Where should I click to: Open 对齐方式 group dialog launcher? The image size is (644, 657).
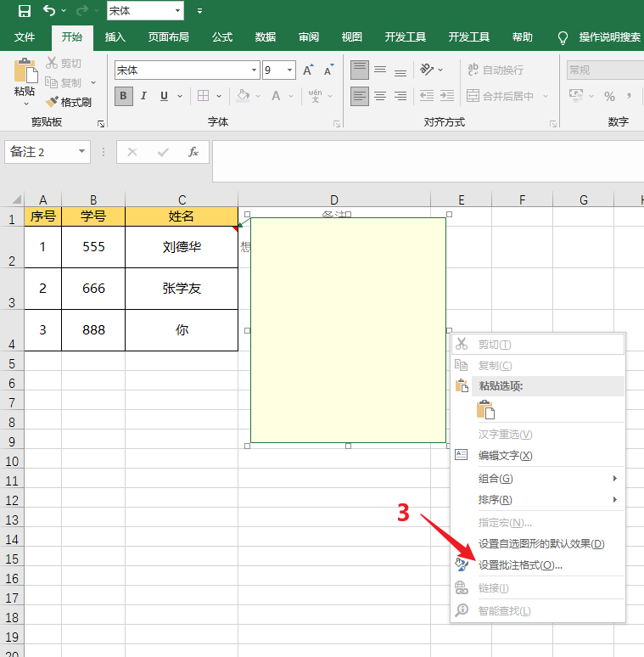pos(553,124)
